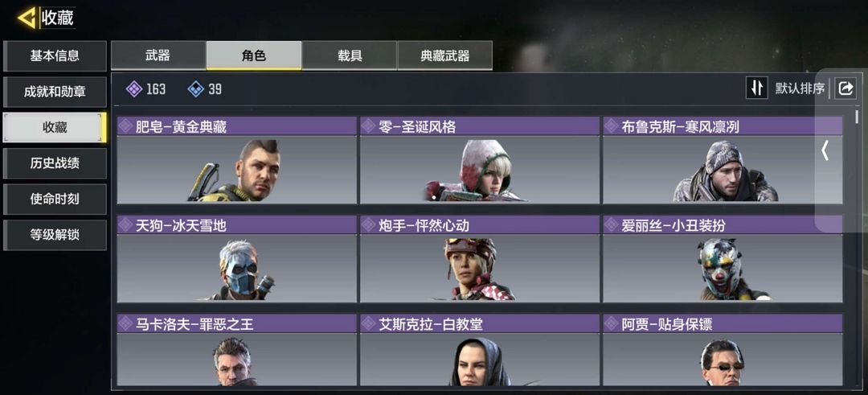
Task: Select the 角色 tab
Action: pyautogui.click(x=254, y=56)
